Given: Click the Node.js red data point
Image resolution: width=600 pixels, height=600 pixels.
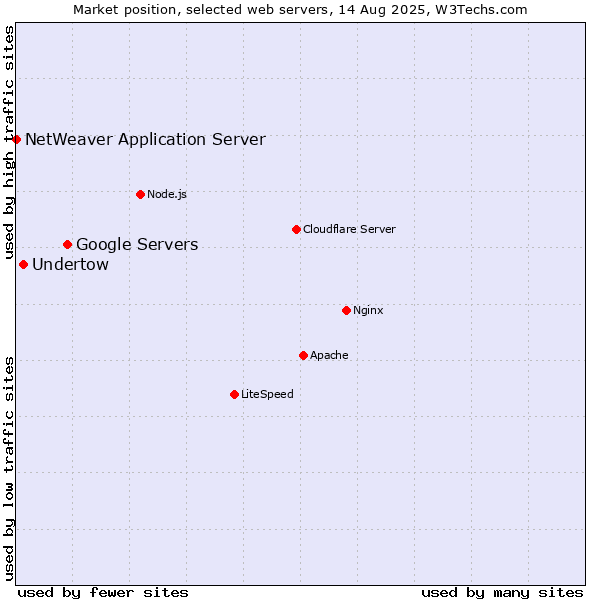Looking at the screenshot, I should [140, 195].
